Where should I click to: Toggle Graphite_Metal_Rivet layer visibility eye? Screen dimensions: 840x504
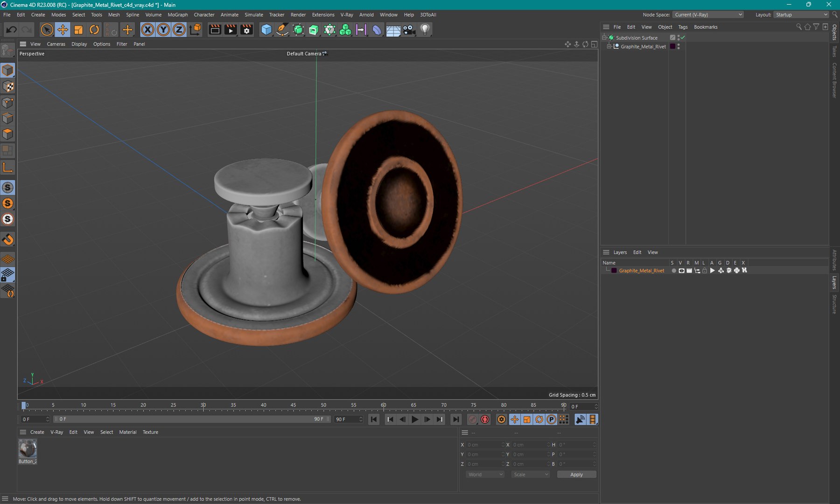point(681,271)
